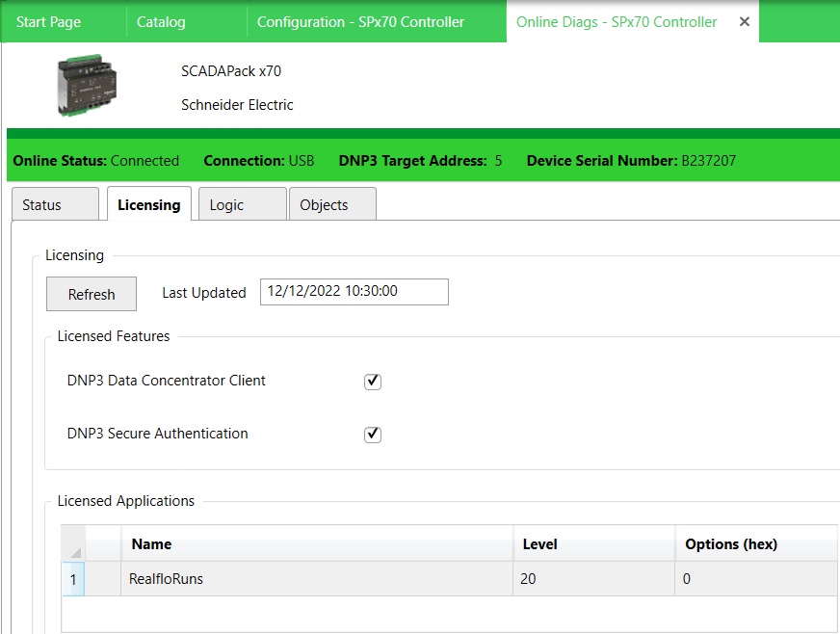
Task: Select the Licensing sub-tab
Action: [x=149, y=204]
